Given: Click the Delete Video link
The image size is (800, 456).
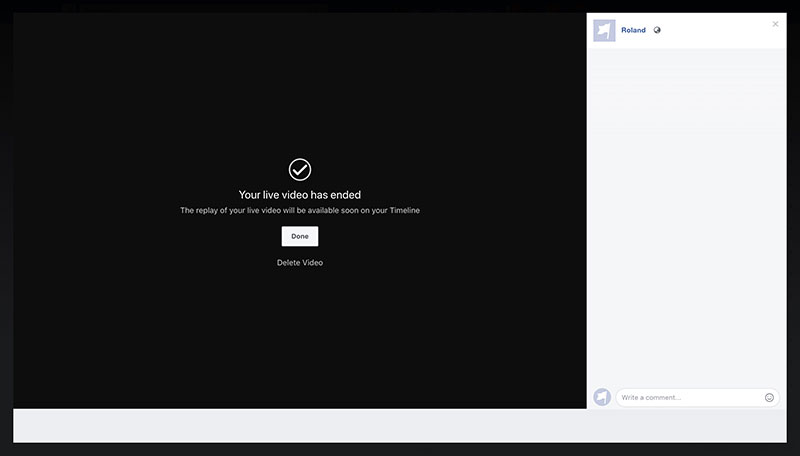Looking at the screenshot, I should point(299,263).
